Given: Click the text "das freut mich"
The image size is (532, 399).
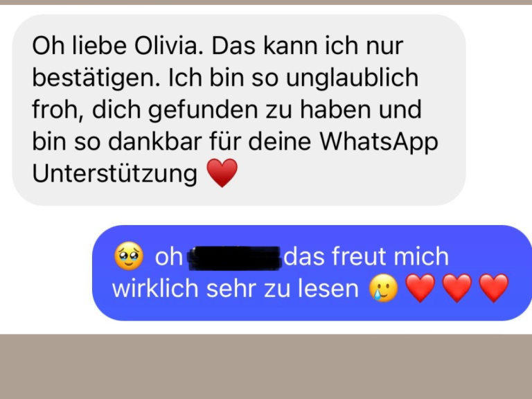Looking at the screenshot, I should coord(366,256).
